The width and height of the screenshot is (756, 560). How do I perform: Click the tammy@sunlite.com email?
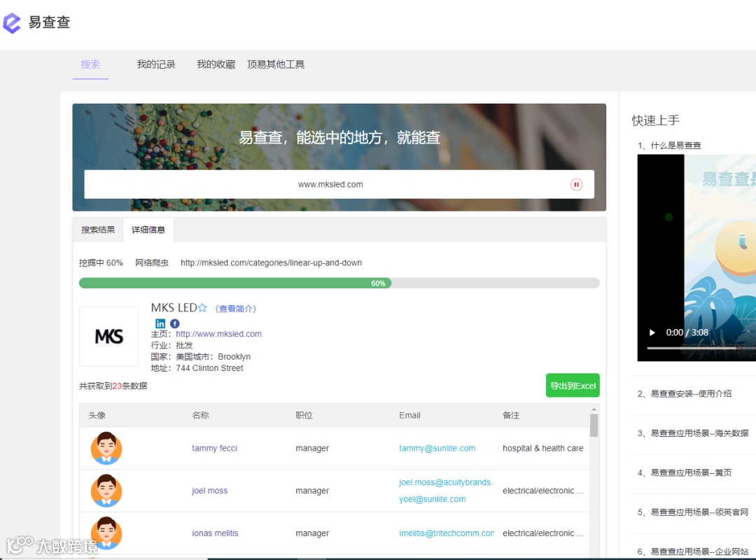pos(437,448)
